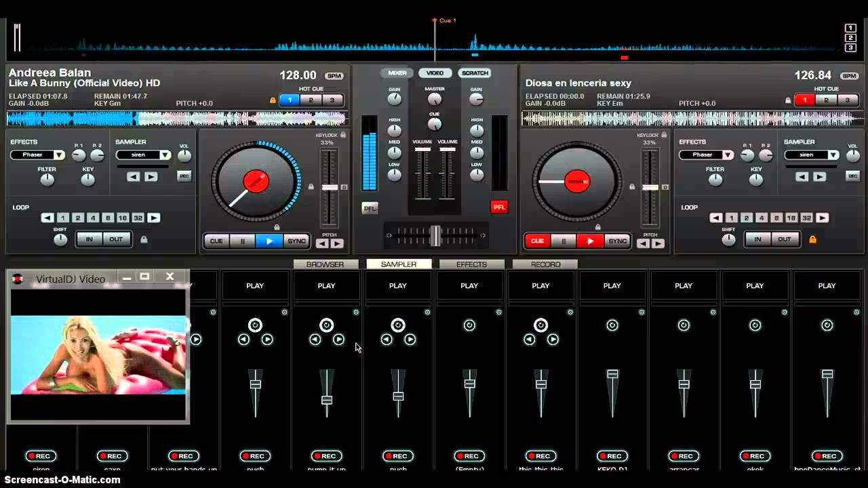The image size is (868, 488).
Task: Activate SYNC on the right deck
Action: coord(619,241)
